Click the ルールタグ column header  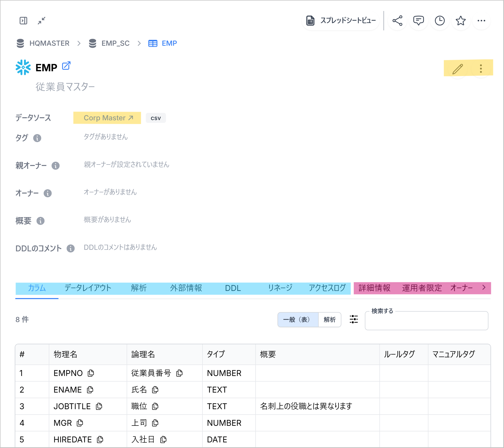[x=404, y=355]
